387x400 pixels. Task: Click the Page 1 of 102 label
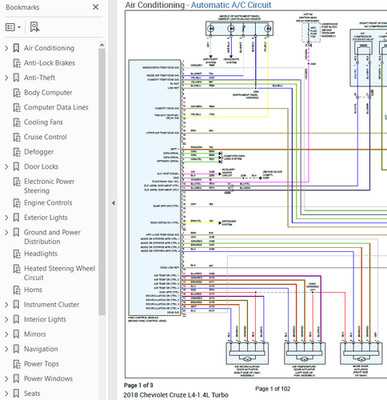click(x=273, y=389)
